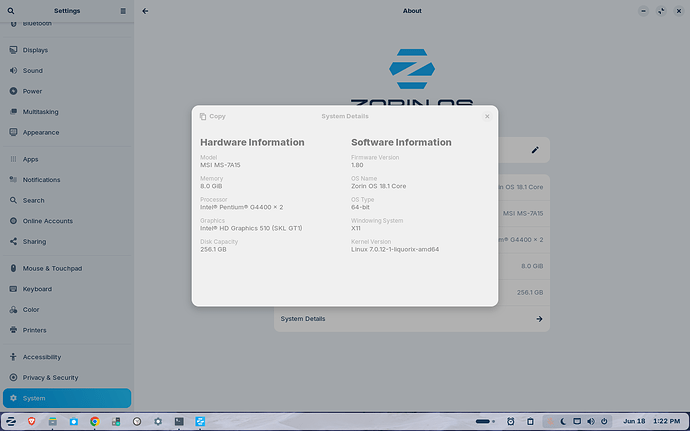
Task: Open the Terminal from the taskbar
Action: click(x=179, y=422)
